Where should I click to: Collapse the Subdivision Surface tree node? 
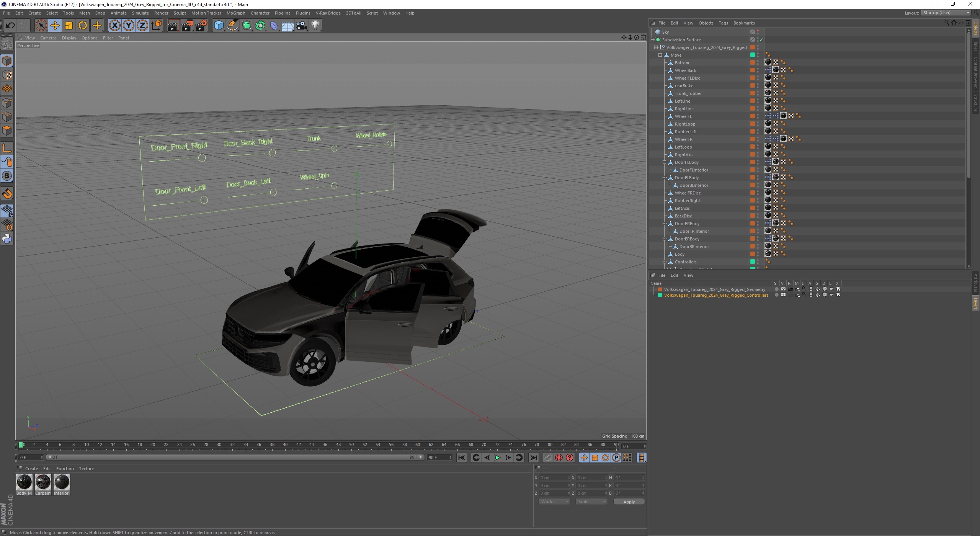[x=652, y=40]
